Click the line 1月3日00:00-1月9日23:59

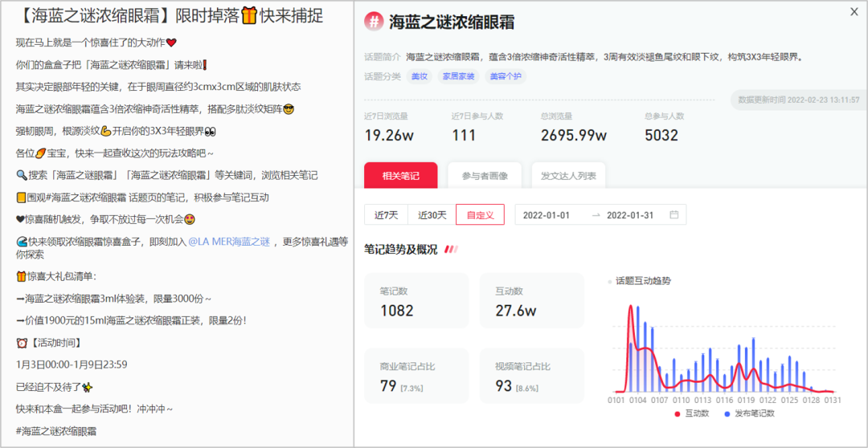pyautogui.click(x=72, y=365)
